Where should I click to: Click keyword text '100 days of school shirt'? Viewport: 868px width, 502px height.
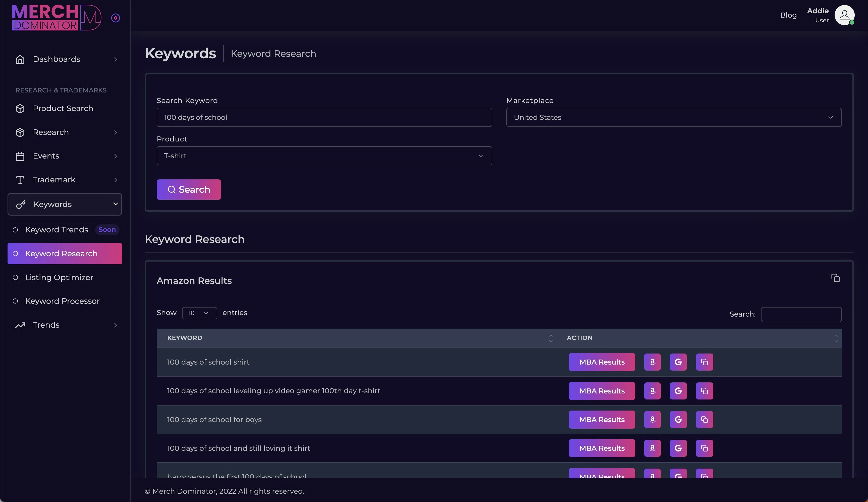coord(208,362)
